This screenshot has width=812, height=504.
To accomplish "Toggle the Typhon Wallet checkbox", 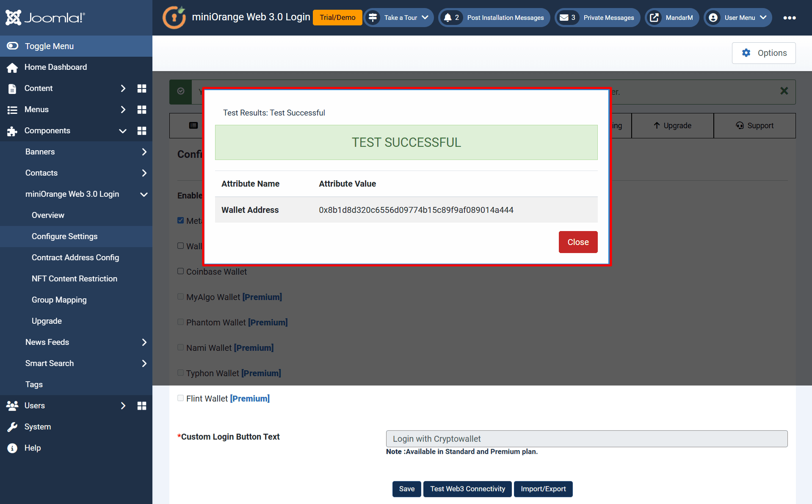I will tap(180, 373).
